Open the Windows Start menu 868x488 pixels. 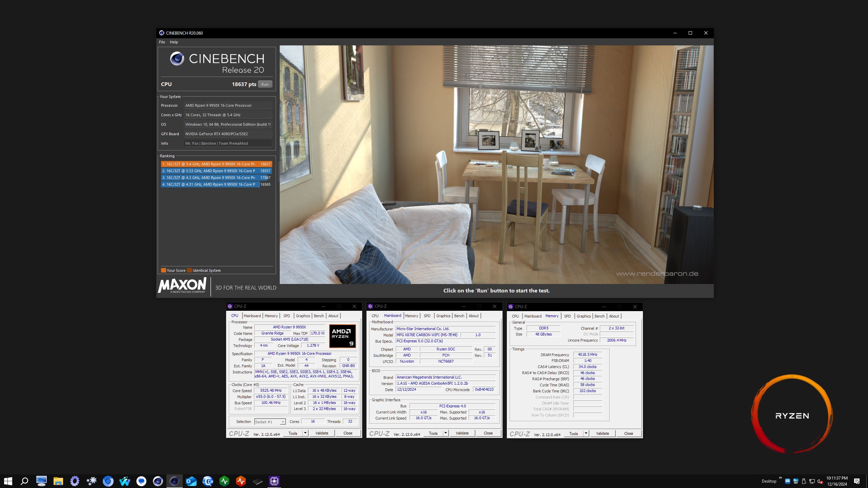click(8, 481)
